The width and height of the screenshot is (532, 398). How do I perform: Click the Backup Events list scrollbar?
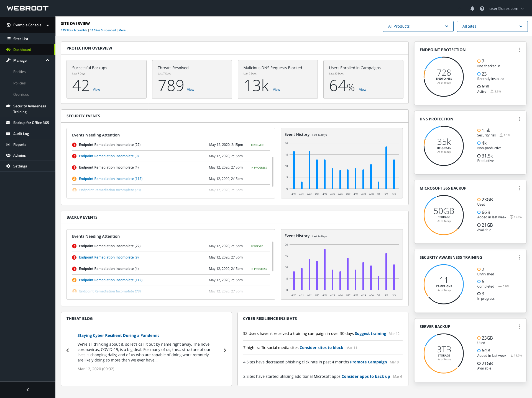coord(273,256)
